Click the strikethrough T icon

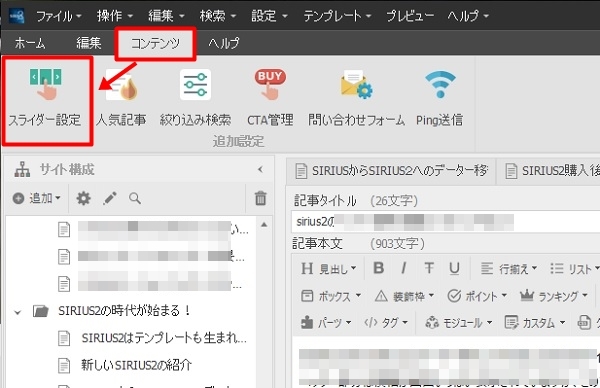pos(429,268)
